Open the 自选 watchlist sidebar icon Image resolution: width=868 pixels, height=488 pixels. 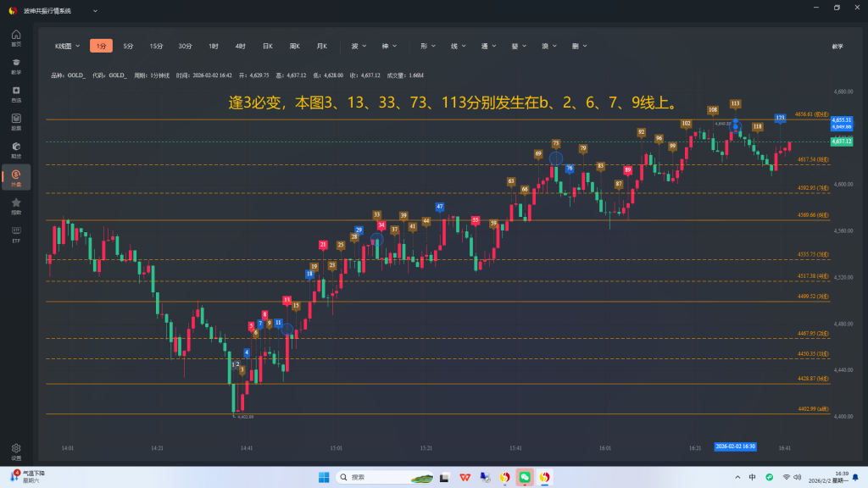tap(16, 94)
